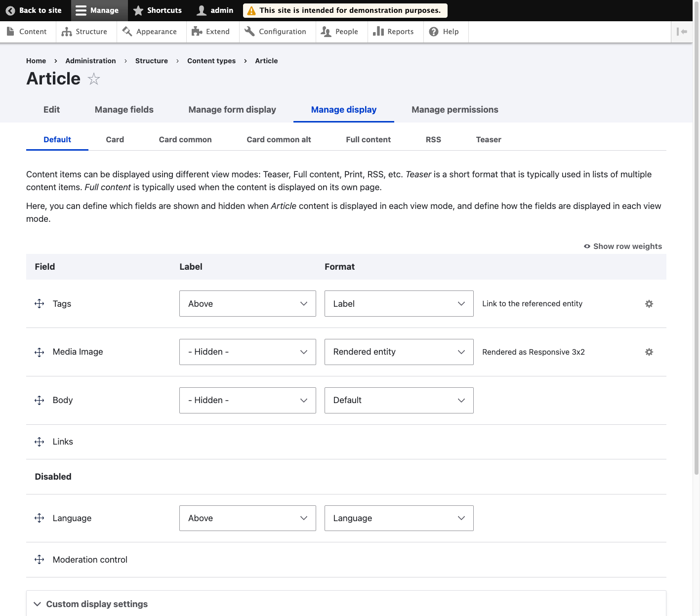Screen dimensions: 700x616
Task: Click the Back to site link
Action: tap(35, 10)
